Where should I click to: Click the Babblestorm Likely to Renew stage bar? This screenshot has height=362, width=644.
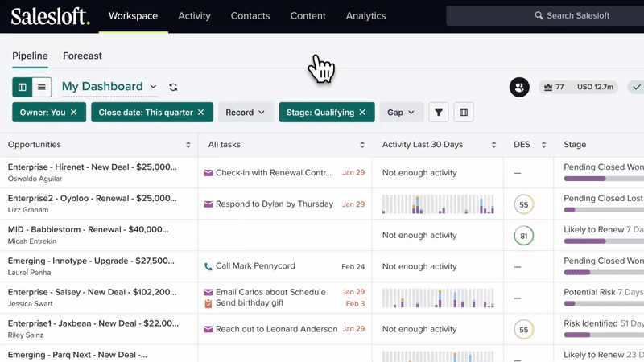tap(603, 241)
